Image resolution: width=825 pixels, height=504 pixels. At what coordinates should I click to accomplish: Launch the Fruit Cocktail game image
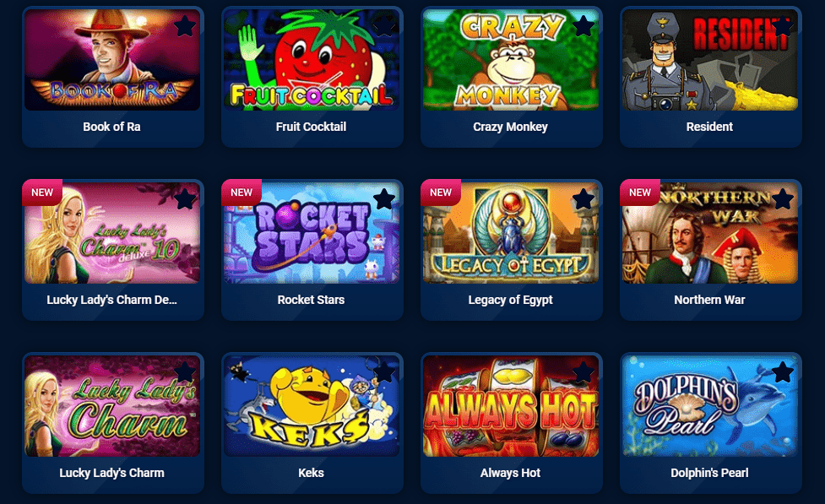click(x=312, y=60)
